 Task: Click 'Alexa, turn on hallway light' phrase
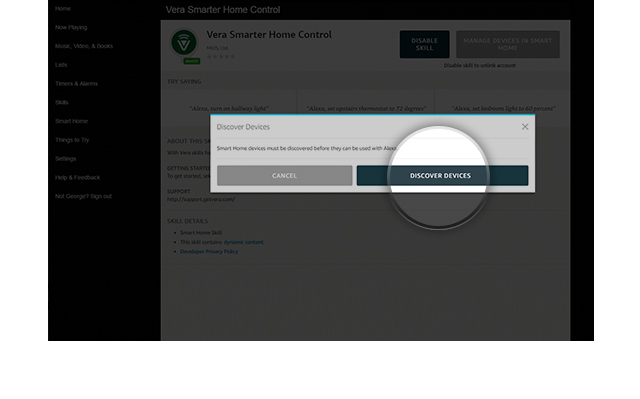(229, 109)
